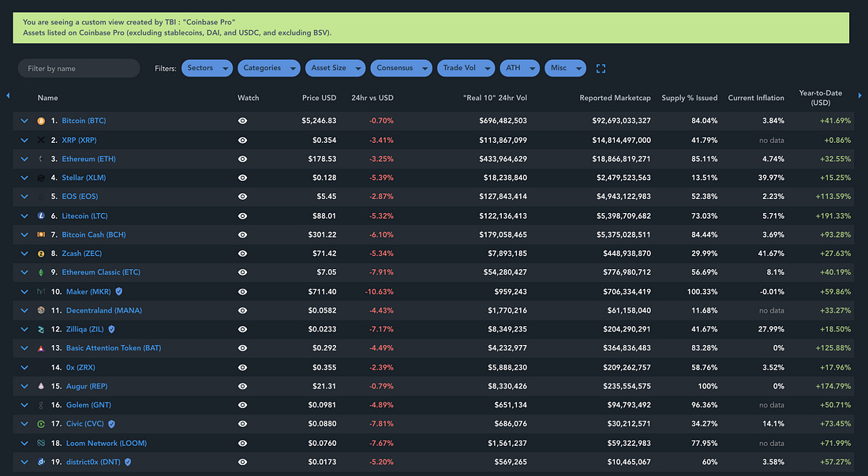This screenshot has height=476, width=868.
Task: Toggle the watch eye for Maker (MKR)
Action: (x=242, y=292)
